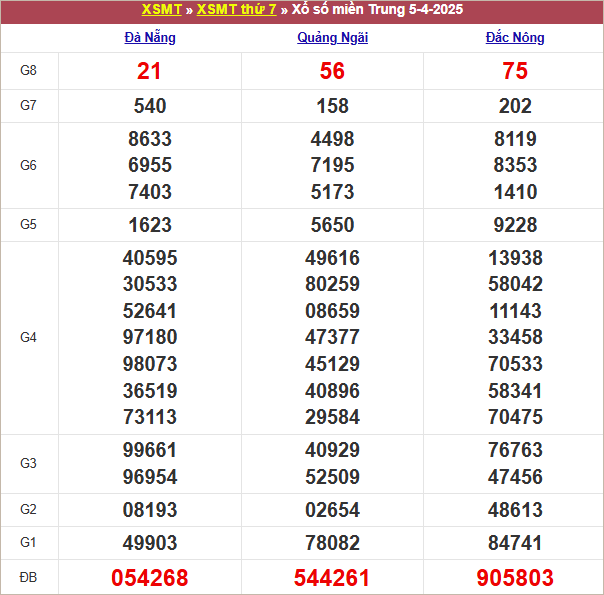
Task: Select the G4 row label
Action: pyautogui.click(x=29, y=338)
